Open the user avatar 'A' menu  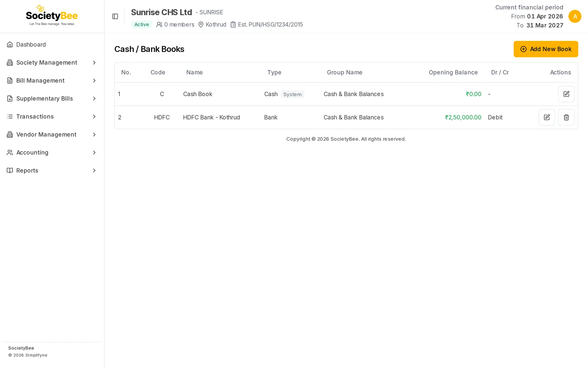(575, 17)
